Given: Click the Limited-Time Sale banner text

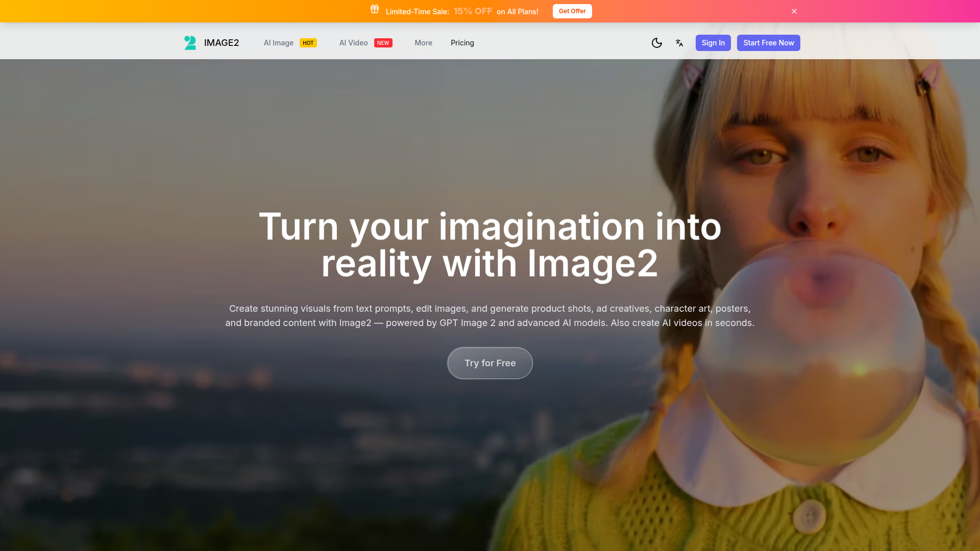Looking at the screenshot, I should 417,12.
